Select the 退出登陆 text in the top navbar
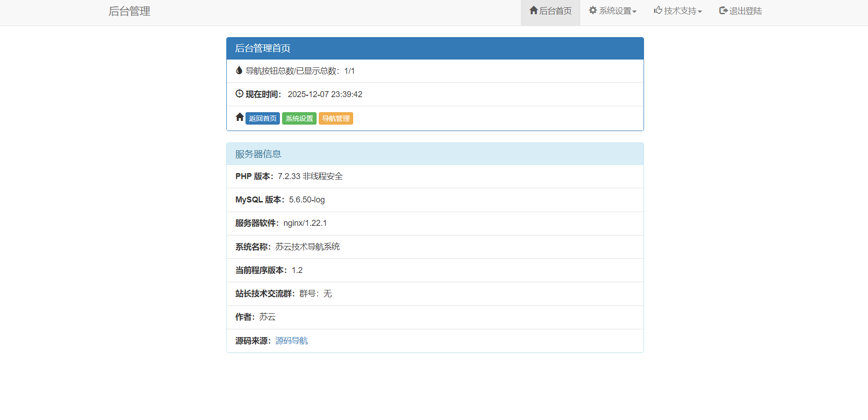The height and width of the screenshot is (420, 868). pos(745,11)
